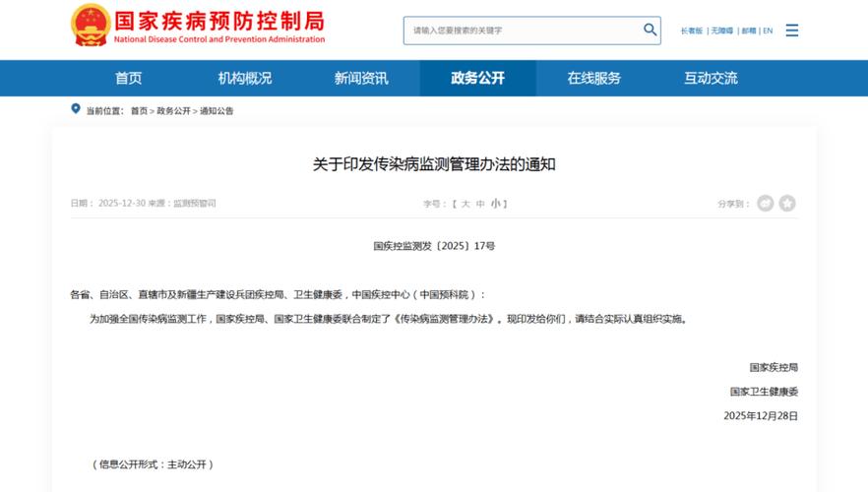Click the search magnifier icon

650,30
